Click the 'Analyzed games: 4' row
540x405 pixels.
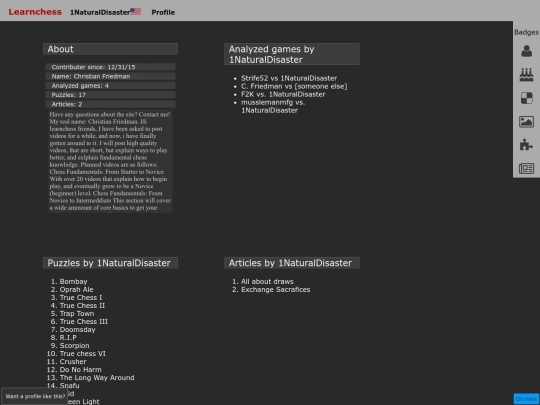point(110,85)
